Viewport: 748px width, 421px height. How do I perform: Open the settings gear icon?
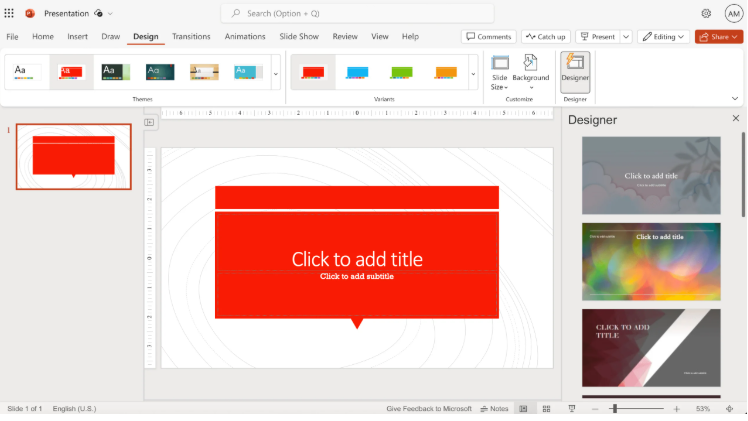pyautogui.click(x=706, y=13)
